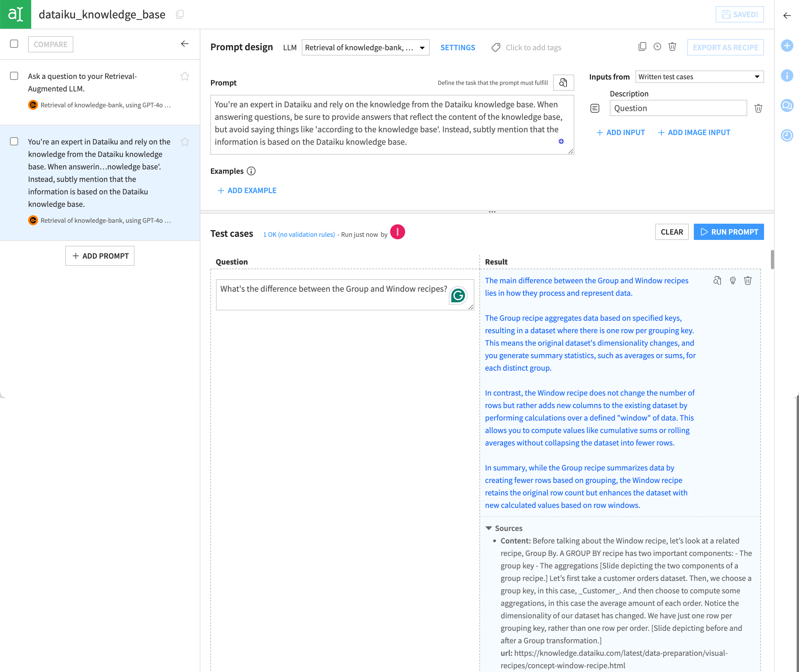Click the EXPORT AS RECIPE button
Screen dimensions: 799x672
pyautogui.click(x=726, y=47)
